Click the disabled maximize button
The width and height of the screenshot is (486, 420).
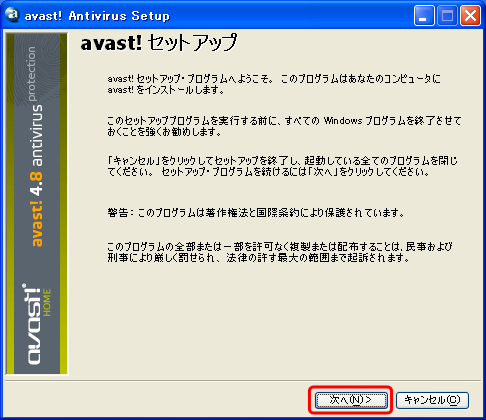pos(447,15)
